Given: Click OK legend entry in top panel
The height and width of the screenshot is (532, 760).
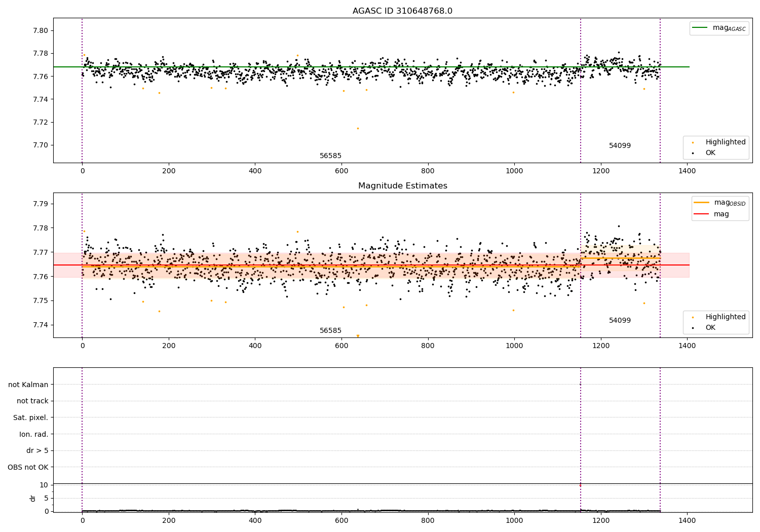Looking at the screenshot, I should tap(704, 153).
